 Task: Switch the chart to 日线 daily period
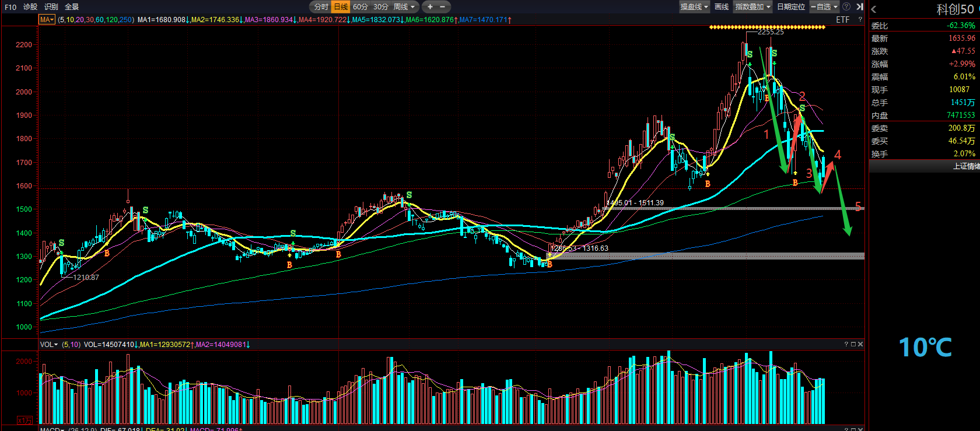click(341, 7)
